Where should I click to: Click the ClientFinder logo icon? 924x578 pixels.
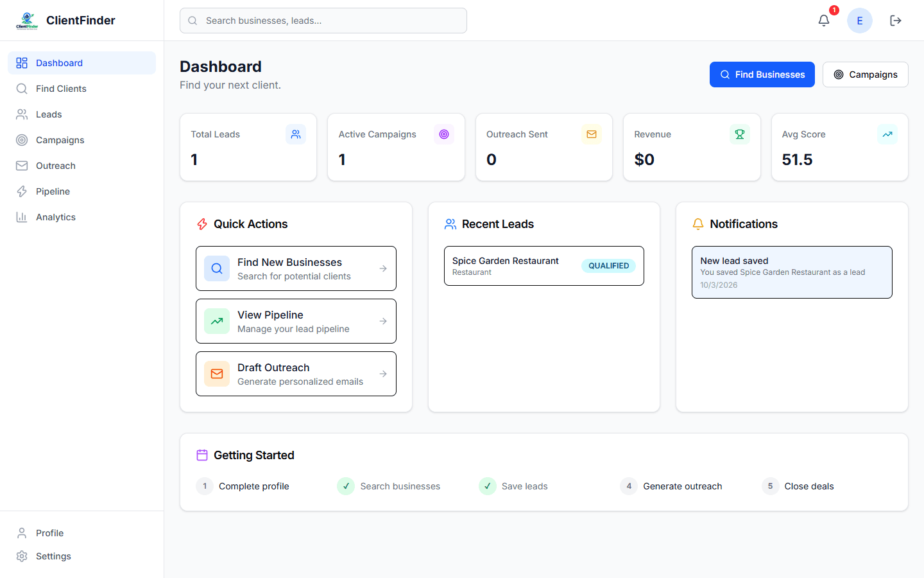point(27,21)
